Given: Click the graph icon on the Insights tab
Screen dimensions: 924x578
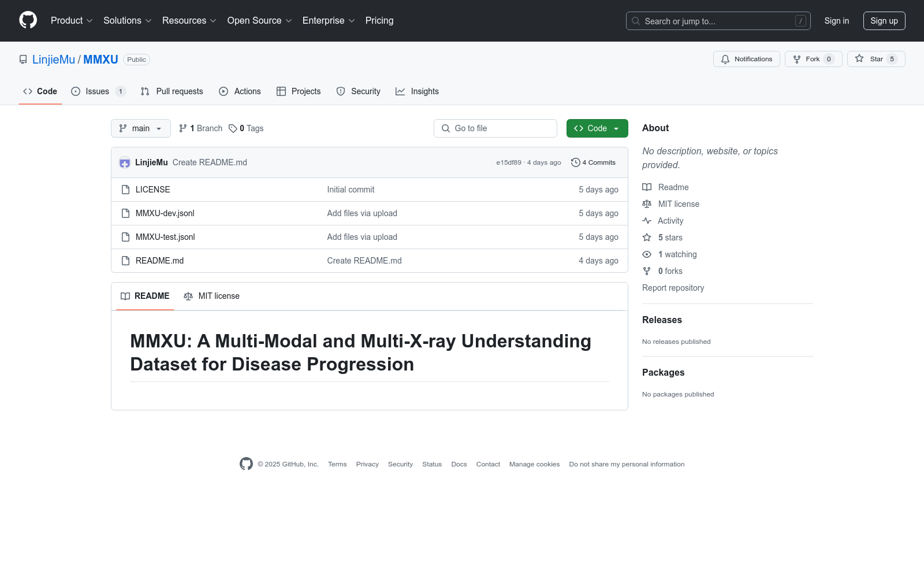Looking at the screenshot, I should pyautogui.click(x=400, y=91).
